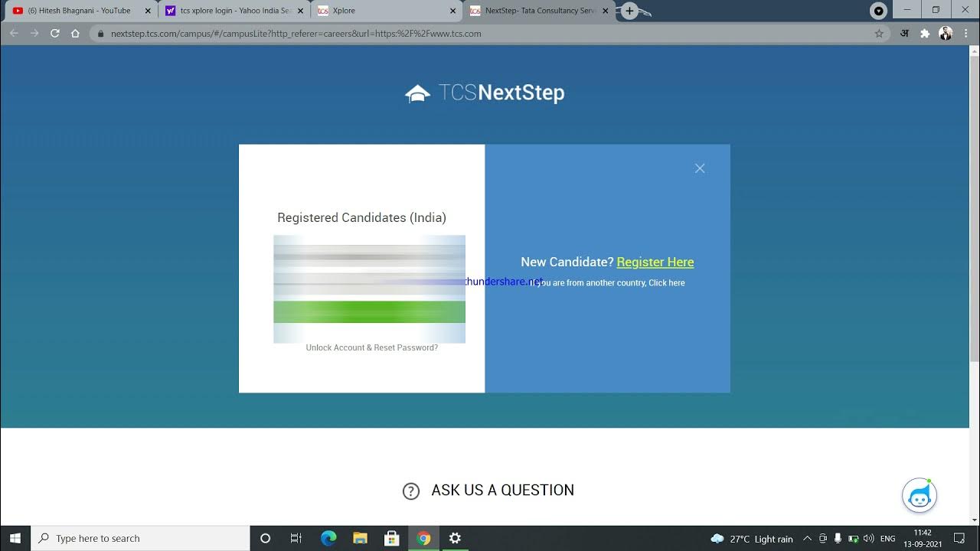Bookmark this page with the star
The image size is (980, 551).
coord(879,34)
